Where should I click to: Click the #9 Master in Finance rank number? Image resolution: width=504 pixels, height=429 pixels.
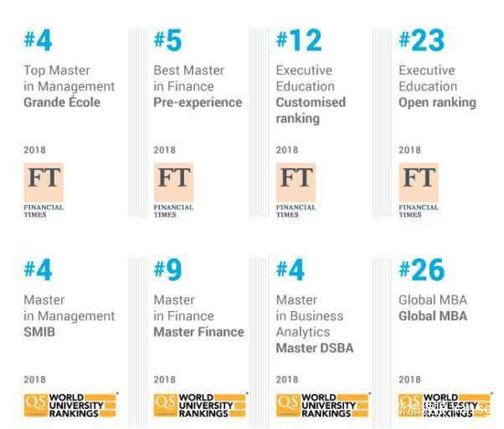point(167,269)
